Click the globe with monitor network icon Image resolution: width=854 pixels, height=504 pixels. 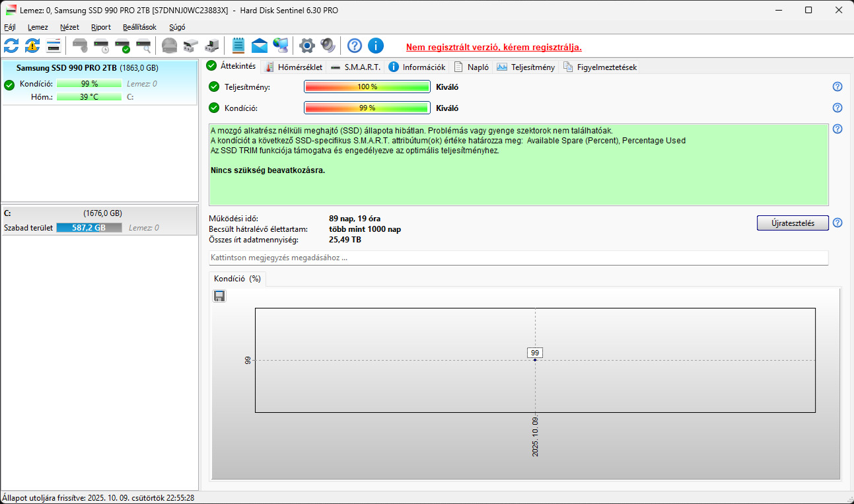coord(281,46)
